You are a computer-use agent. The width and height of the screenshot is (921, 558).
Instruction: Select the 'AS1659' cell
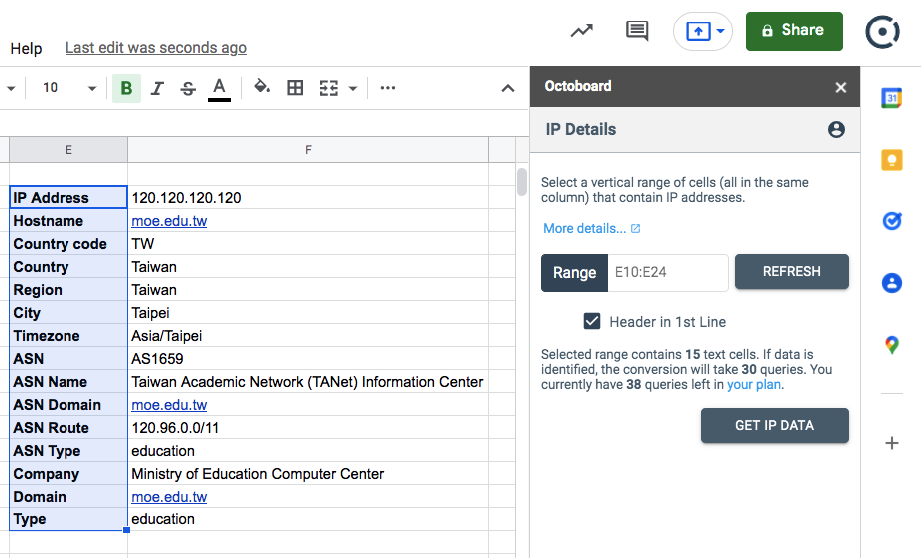[308, 358]
